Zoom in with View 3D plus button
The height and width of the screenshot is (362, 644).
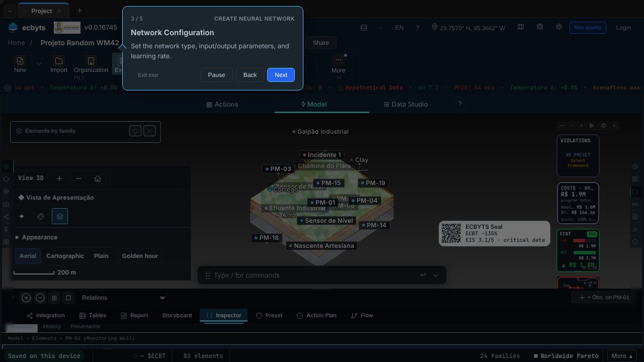pos(59,178)
